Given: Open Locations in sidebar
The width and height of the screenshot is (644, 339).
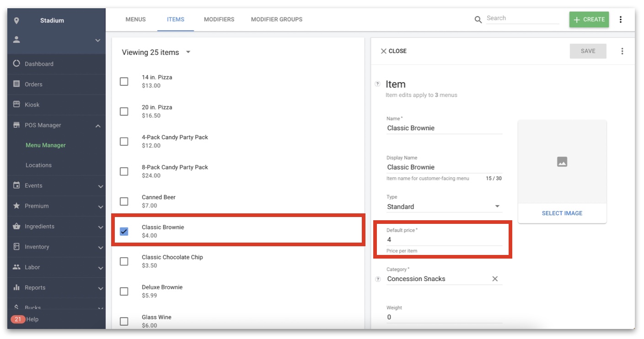Looking at the screenshot, I should (38, 165).
